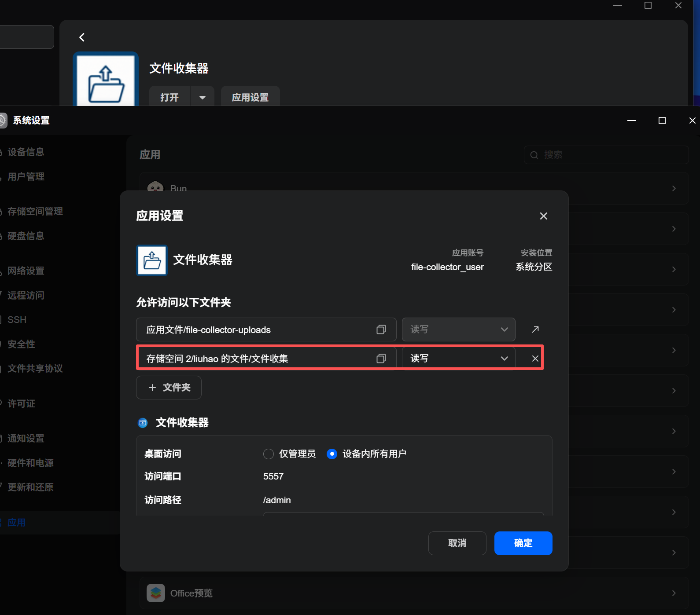Image resolution: width=700 pixels, height=615 pixels.
Task: Click the search magnifier icon in settings
Action: tap(534, 155)
